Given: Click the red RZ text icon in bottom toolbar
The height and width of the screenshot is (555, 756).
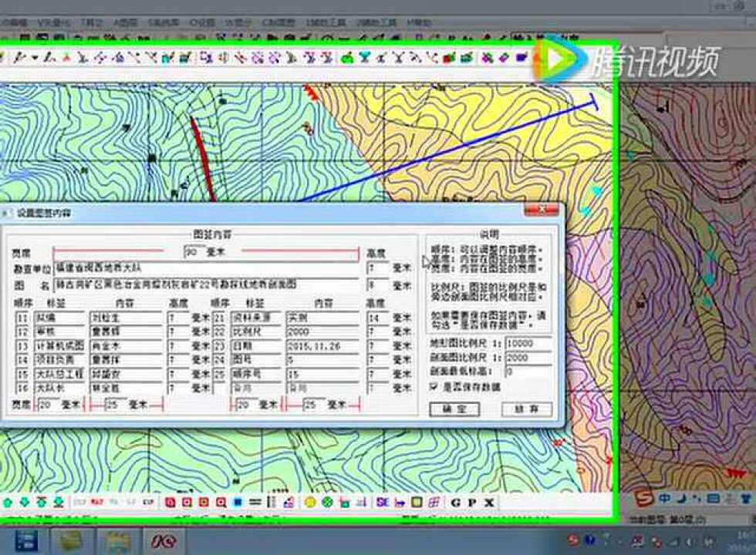Looking at the screenshot, I should click(x=96, y=503).
